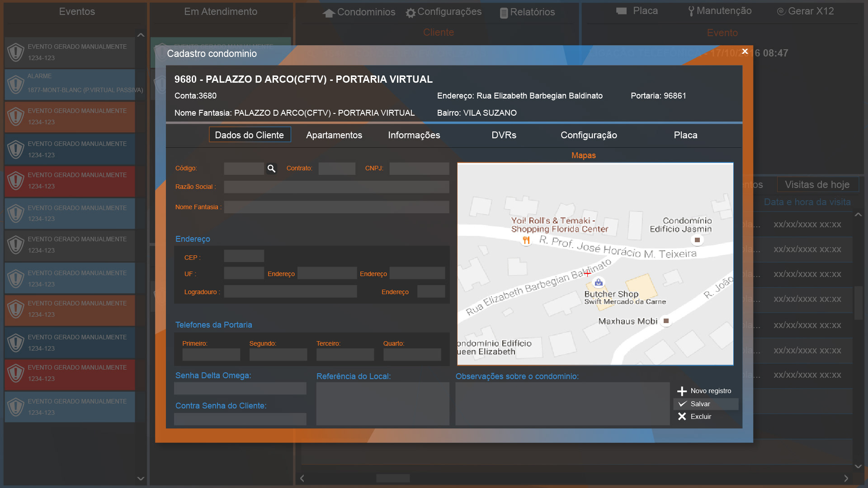Close the Cadastro condominio dialog

tap(745, 52)
